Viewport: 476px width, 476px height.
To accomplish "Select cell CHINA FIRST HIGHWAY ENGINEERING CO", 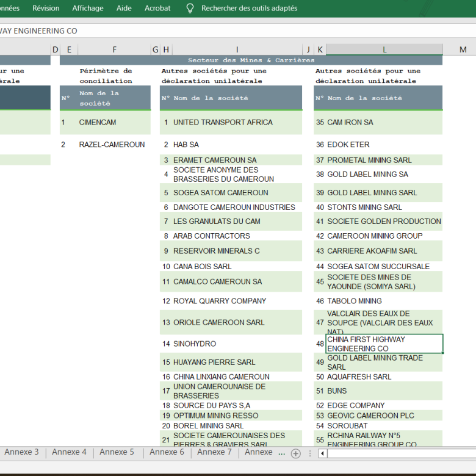I will click(384, 344).
